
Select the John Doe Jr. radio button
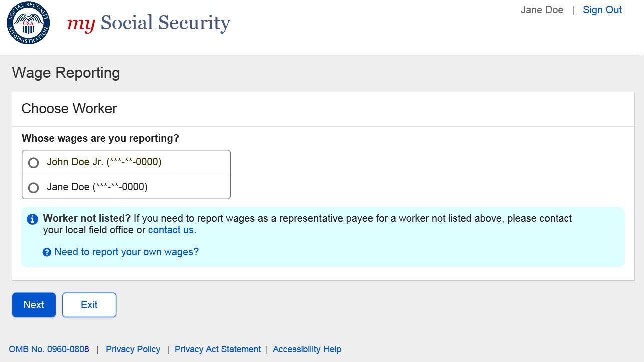click(34, 163)
